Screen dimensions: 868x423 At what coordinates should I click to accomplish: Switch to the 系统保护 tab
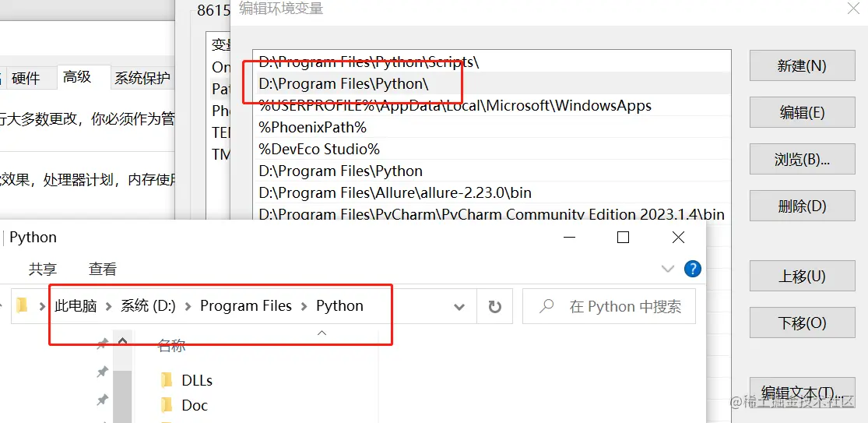(x=142, y=78)
